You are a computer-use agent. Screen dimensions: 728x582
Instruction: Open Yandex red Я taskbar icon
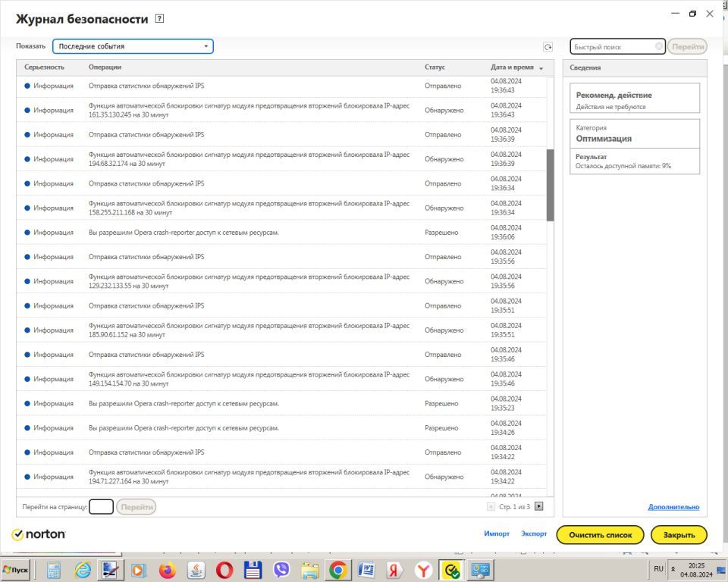(394, 570)
